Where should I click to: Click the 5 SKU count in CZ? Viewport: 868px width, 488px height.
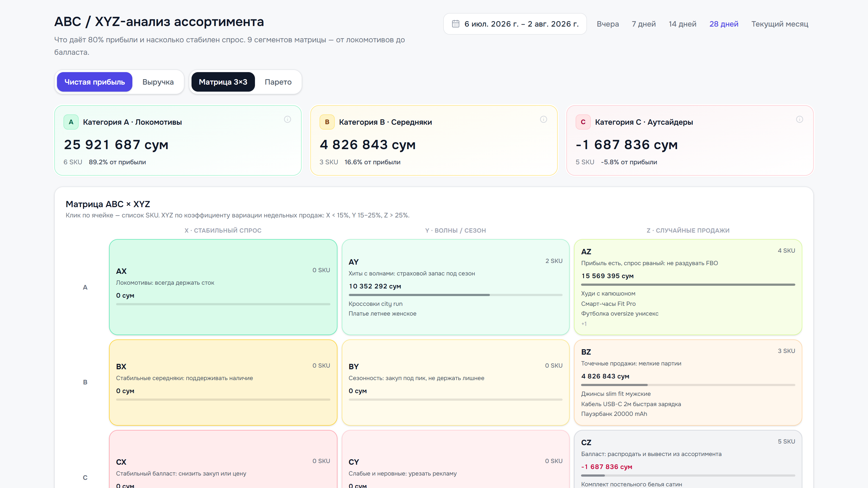(x=786, y=442)
